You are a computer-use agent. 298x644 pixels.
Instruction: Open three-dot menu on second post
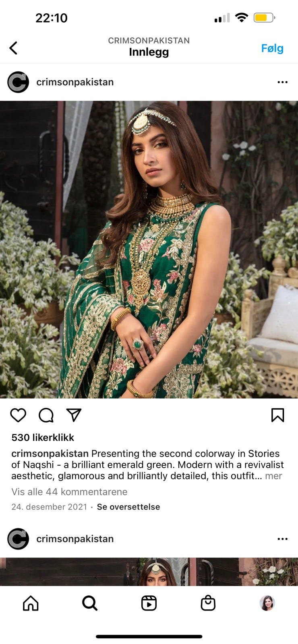point(282,539)
